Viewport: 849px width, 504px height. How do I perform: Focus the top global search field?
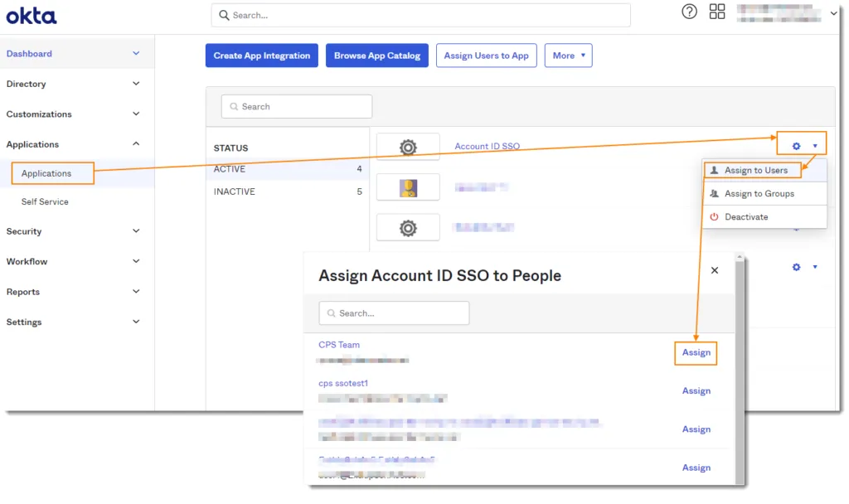[420, 15]
